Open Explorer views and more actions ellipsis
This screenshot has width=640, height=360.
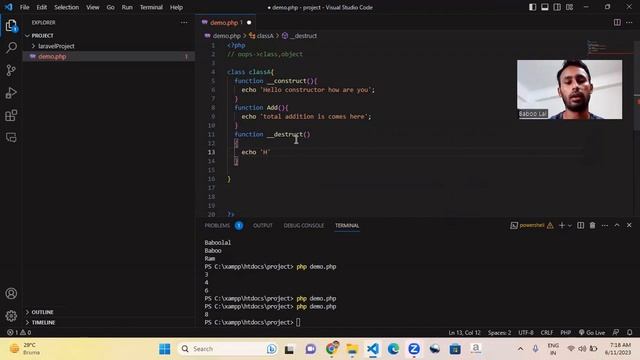[x=184, y=22]
